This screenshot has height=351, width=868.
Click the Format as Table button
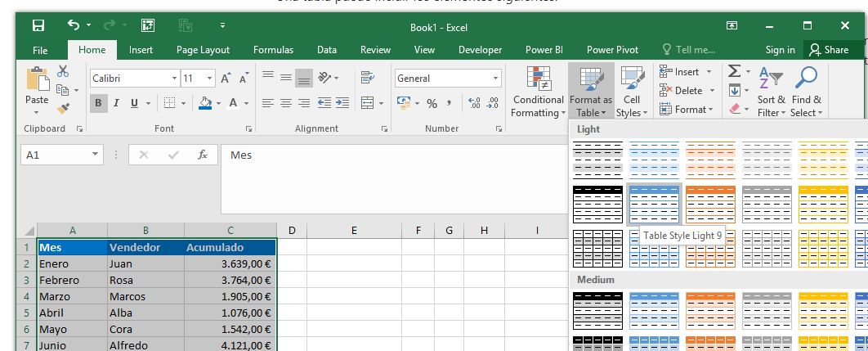pyautogui.click(x=591, y=92)
